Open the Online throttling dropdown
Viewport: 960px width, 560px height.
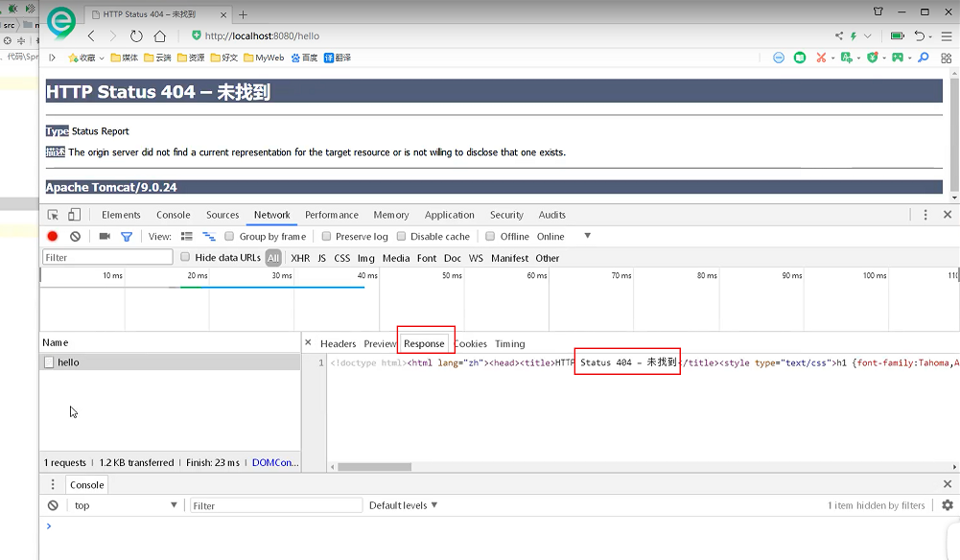pos(563,236)
